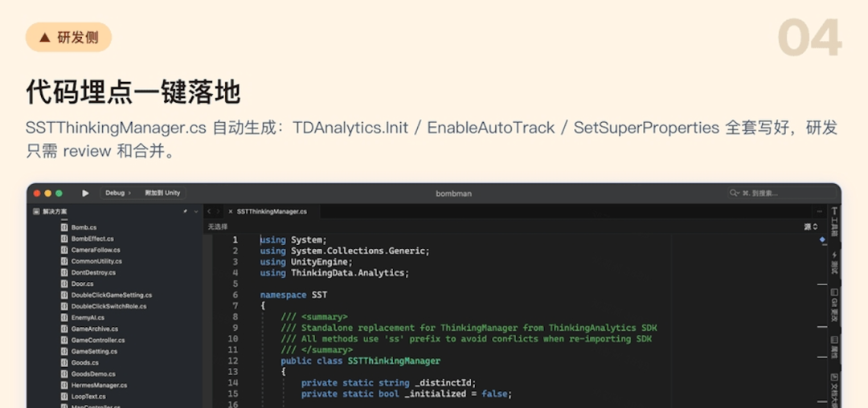Select the '附加到 Unity' run target
Image resolution: width=868 pixels, height=408 pixels.
[x=162, y=193]
